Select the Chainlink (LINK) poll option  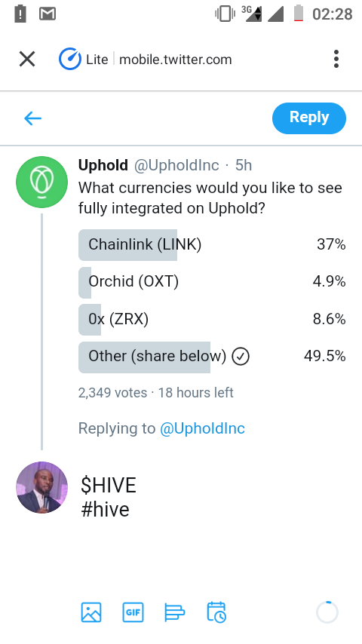[x=212, y=245]
